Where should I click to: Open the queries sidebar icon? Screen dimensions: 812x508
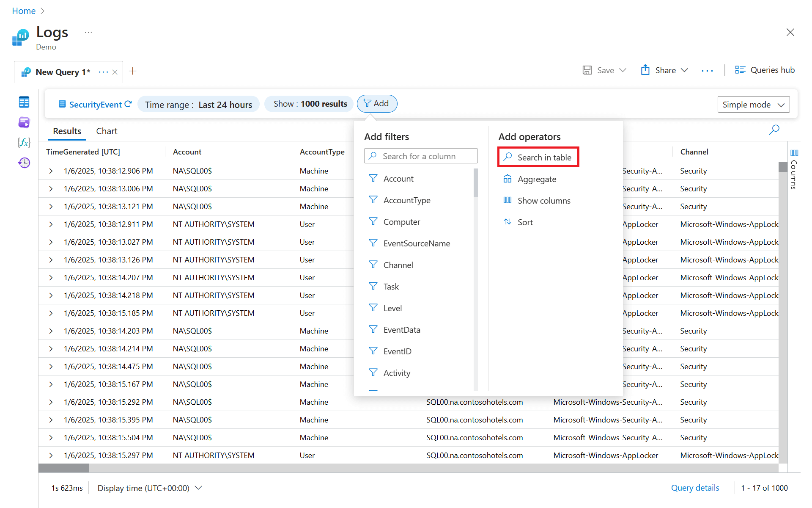click(24, 122)
